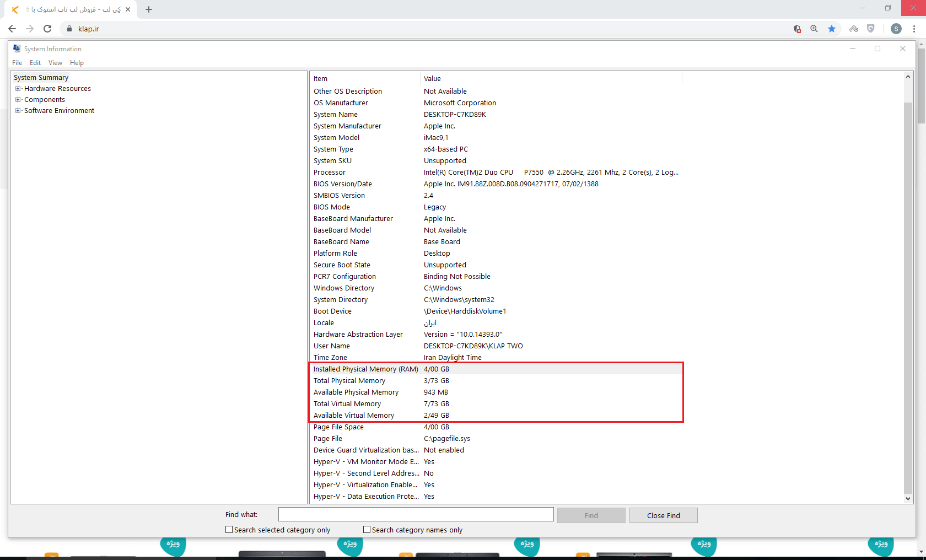Viewport: 926px width, 560px height.
Task: Go back in the Chrome browser
Action: coord(12,29)
